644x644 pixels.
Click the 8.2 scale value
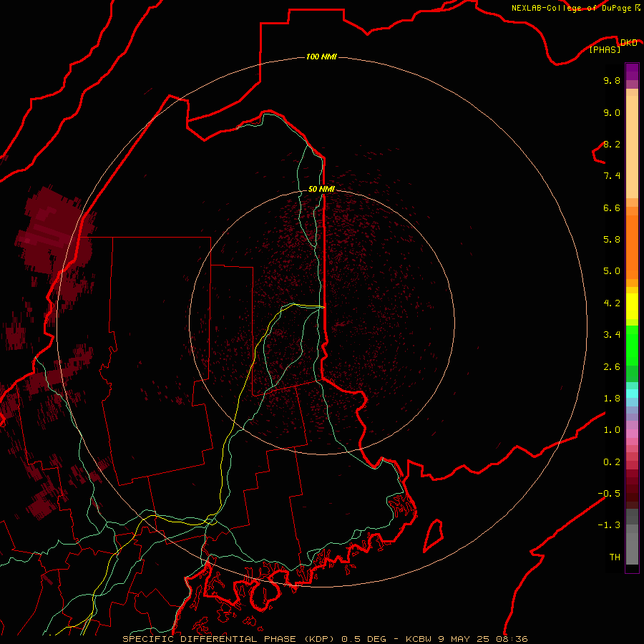tap(612, 144)
